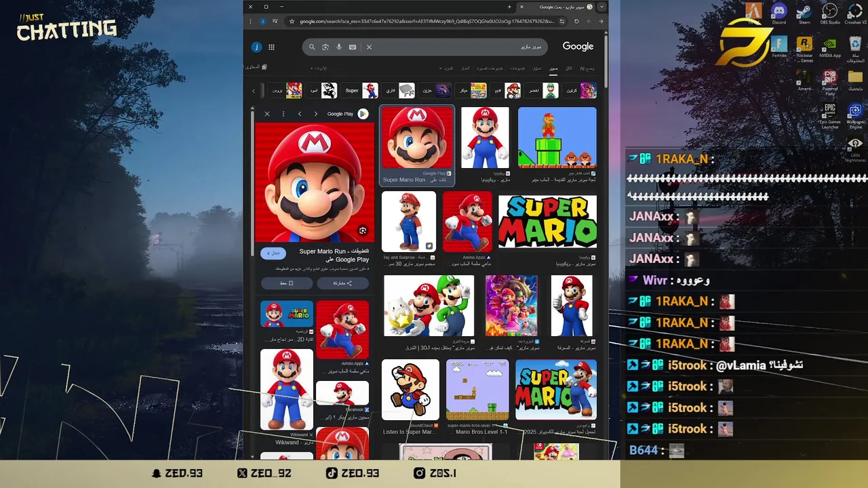Open the Google apps grid
Image resolution: width=868 pixels, height=488 pixels.
[x=271, y=47]
